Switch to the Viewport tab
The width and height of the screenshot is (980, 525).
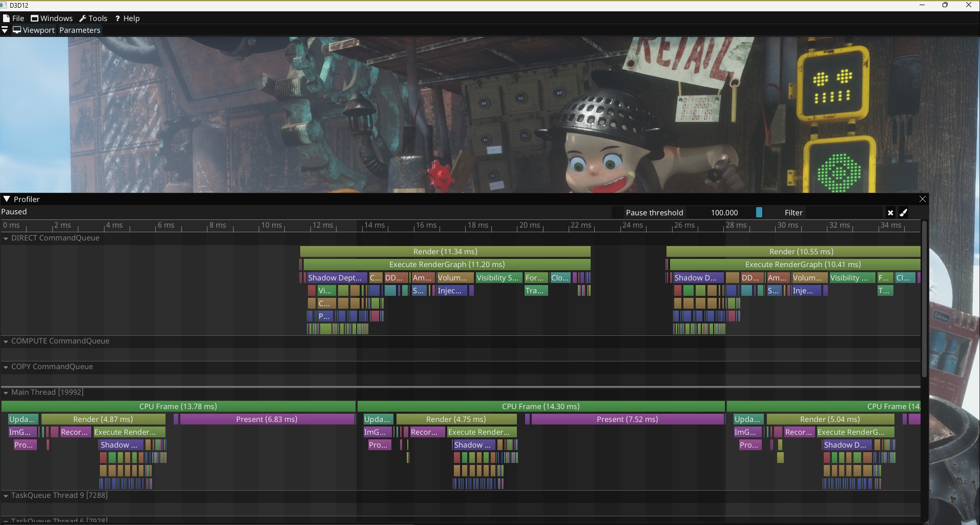click(34, 30)
